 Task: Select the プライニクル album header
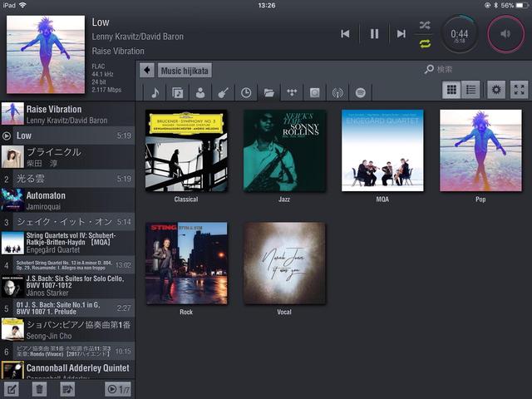click(67, 157)
